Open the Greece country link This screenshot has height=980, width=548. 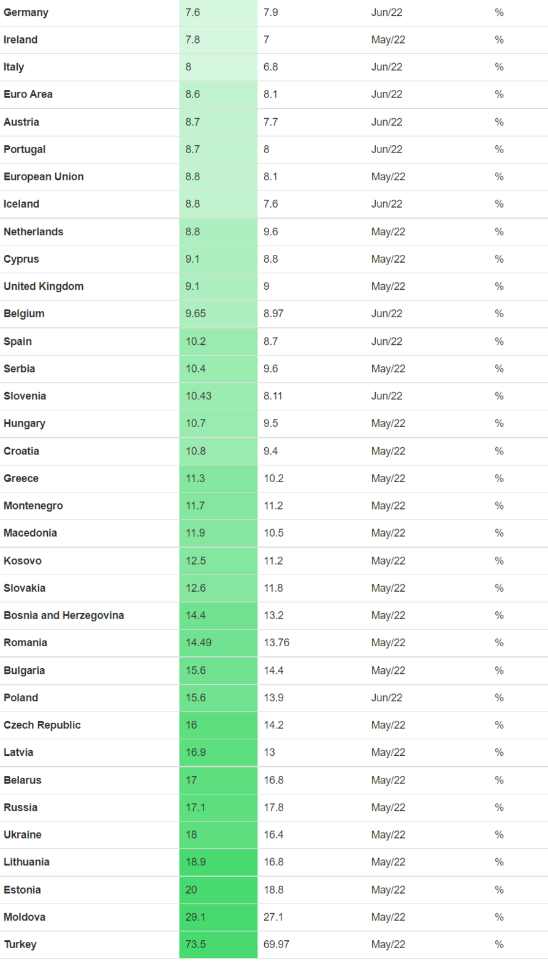tap(21, 478)
